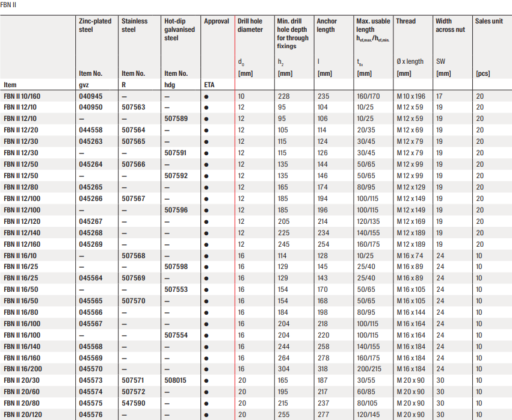Click the ETA approval dot for FBN II 16/200
Image resolution: width=512 pixels, height=420 pixels.
pos(206,369)
